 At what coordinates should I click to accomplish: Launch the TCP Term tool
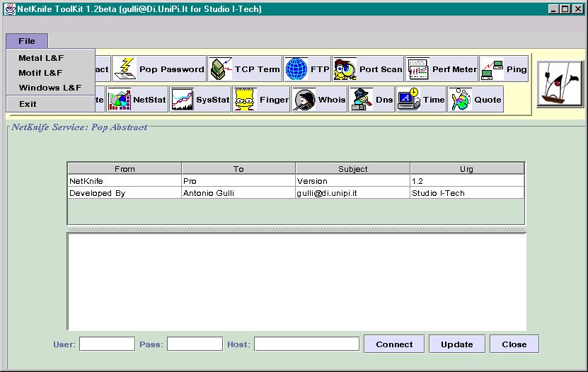(245, 69)
